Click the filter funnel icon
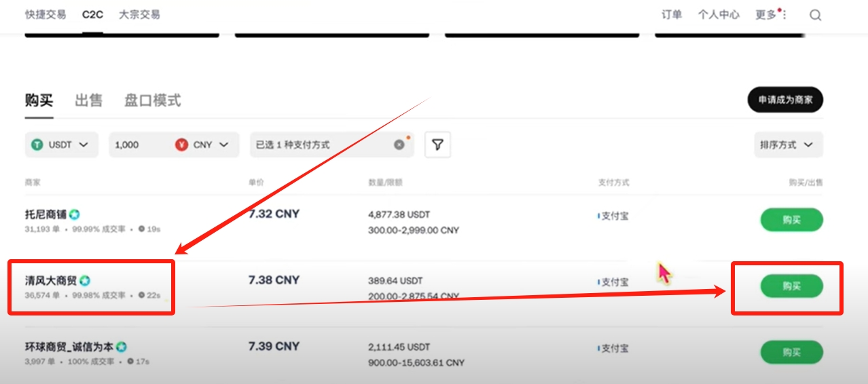Screen dimensions: 868x384 click(x=437, y=145)
